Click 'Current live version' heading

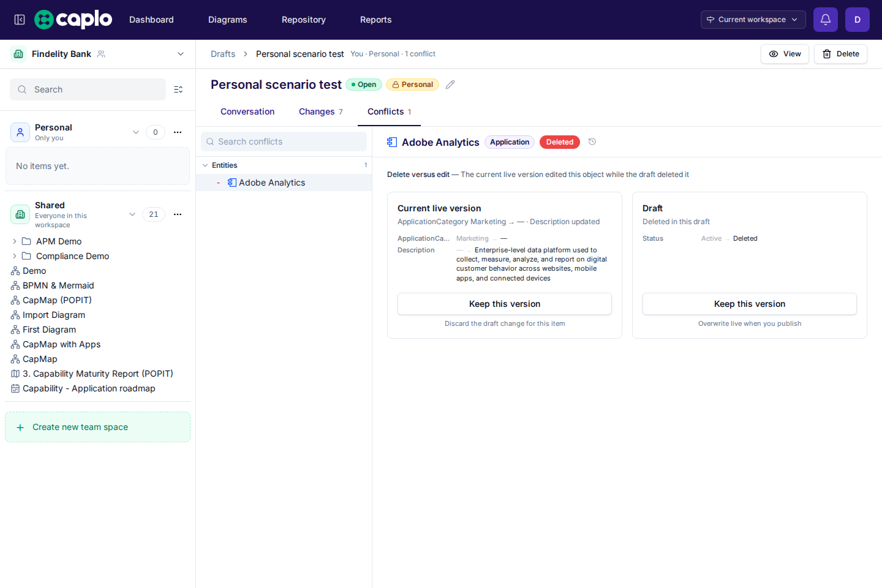click(439, 208)
